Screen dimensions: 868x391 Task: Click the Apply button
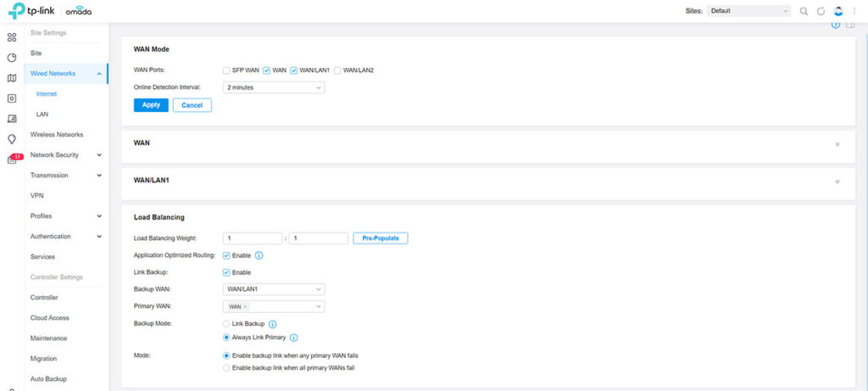[151, 105]
